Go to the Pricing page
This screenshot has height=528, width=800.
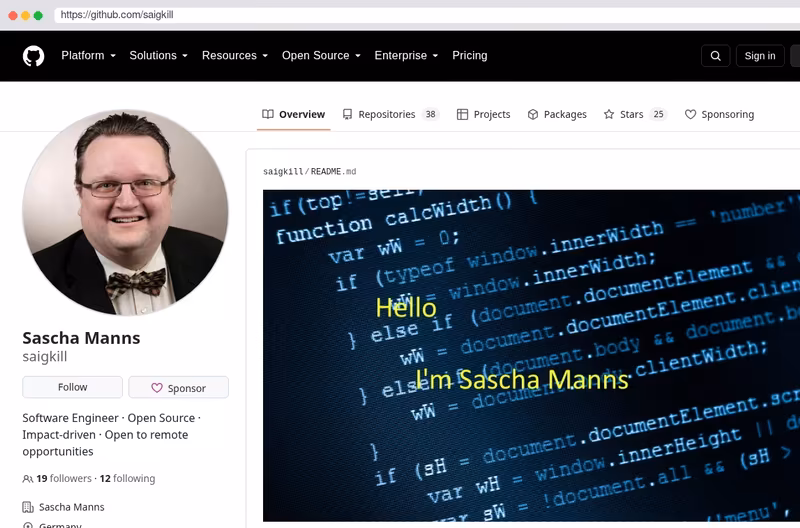pos(469,56)
